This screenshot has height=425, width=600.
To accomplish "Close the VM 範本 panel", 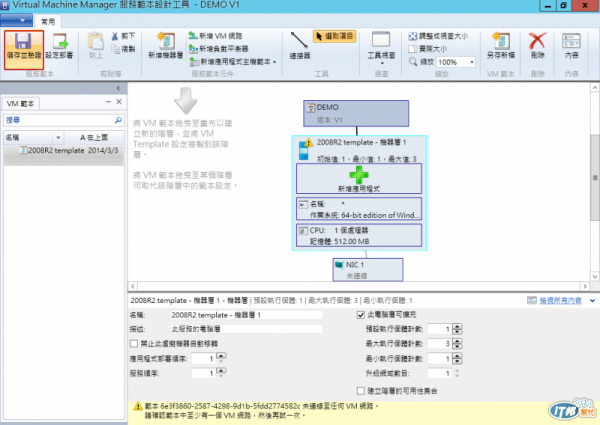I will click(119, 101).
